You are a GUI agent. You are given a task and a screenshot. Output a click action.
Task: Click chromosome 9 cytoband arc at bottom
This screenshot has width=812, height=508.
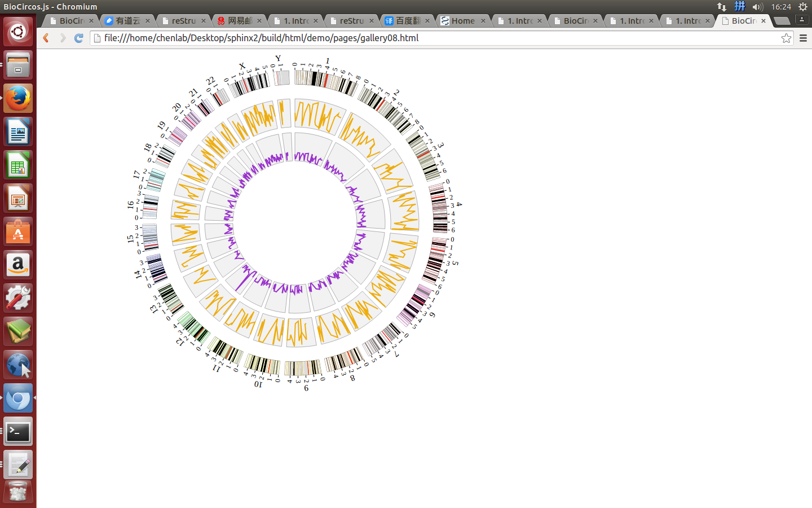point(303,369)
